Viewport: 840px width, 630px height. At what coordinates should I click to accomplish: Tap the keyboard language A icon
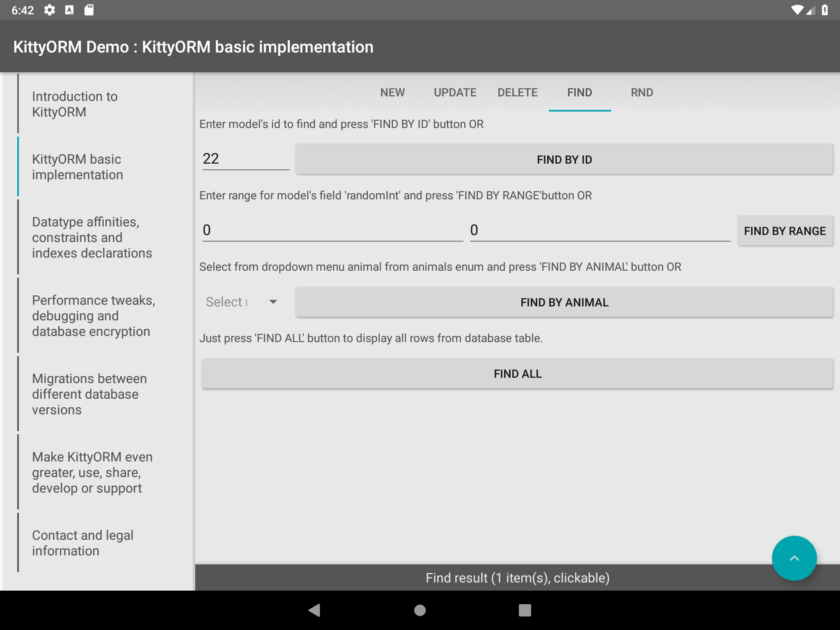(x=69, y=10)
